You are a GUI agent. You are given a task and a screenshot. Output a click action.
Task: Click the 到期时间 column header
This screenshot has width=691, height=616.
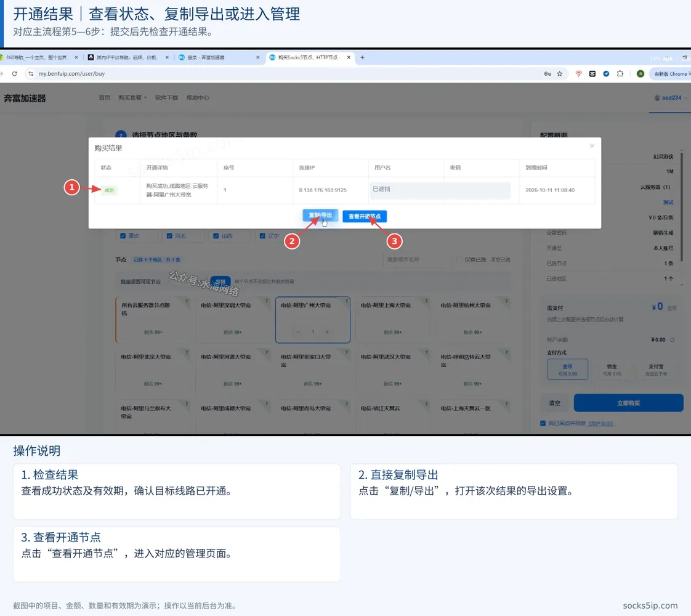[x=536, y=168]
